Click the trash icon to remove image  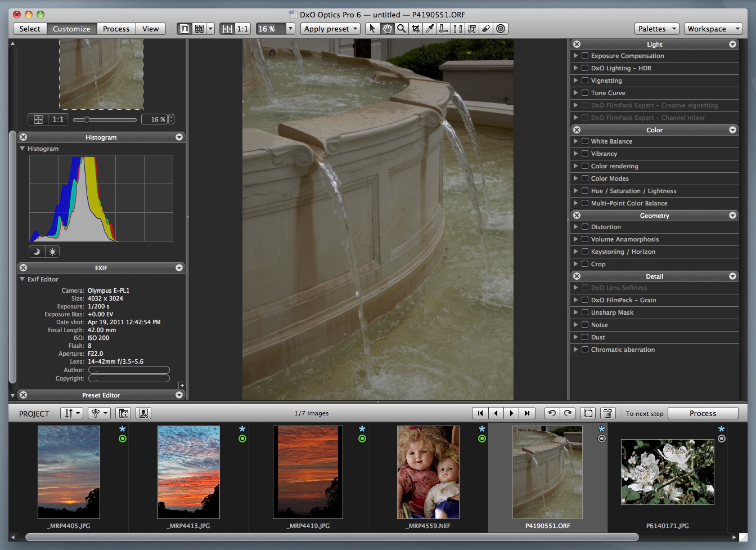coord(607,413)
